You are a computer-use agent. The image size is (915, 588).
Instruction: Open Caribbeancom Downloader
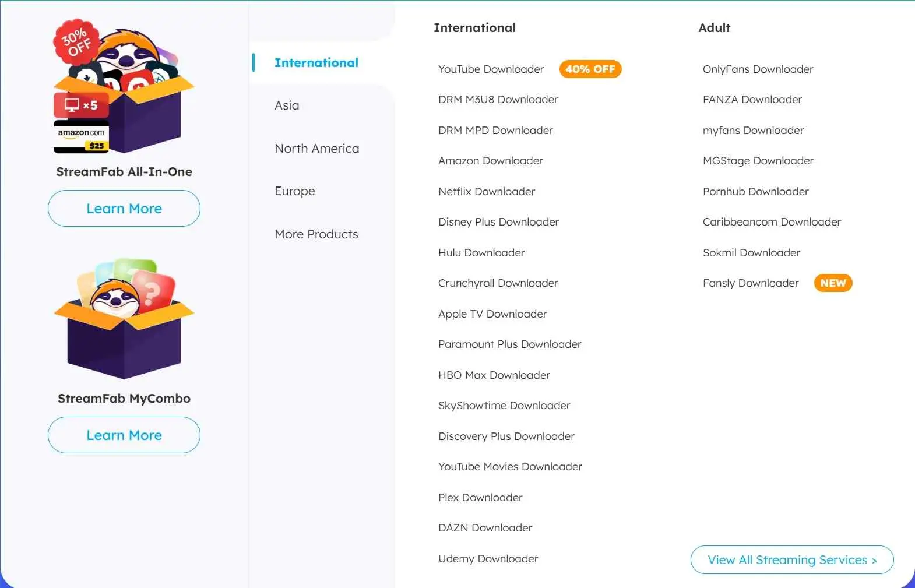click(772, 222)
